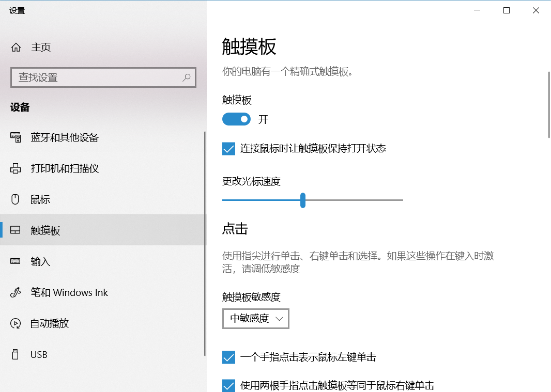Click the magnifier icon in search box

187,77
